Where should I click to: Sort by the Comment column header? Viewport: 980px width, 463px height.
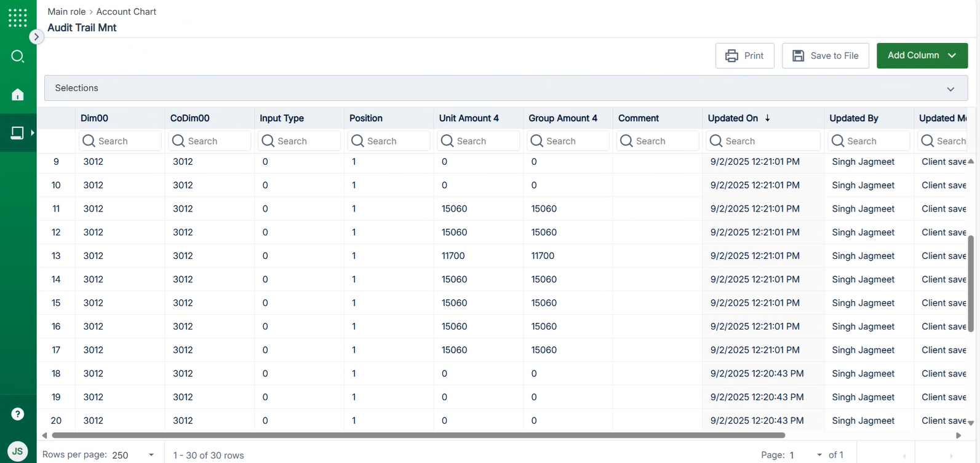click(x=639, y=118)
